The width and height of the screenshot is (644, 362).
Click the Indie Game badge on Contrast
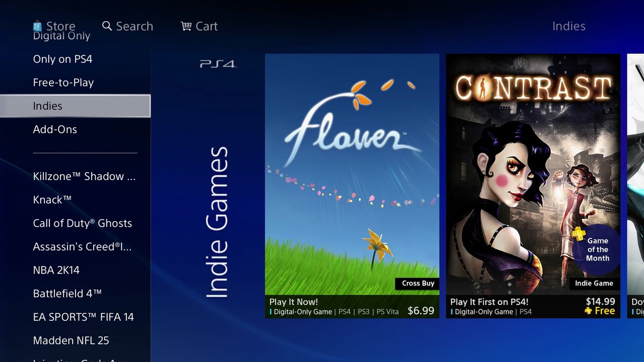tap(594, 283)
